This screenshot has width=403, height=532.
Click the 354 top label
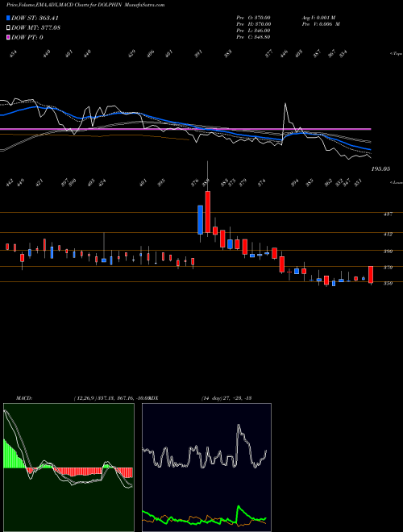(343, 53)
